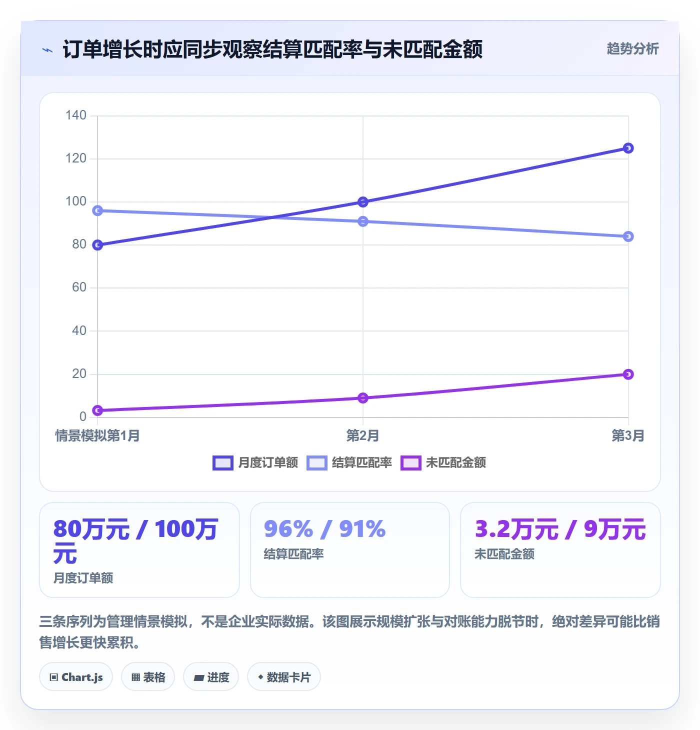Click the 未匹配金额 legend color box
700x730 pixels.
pyautogui.click(x=411, y=463)
